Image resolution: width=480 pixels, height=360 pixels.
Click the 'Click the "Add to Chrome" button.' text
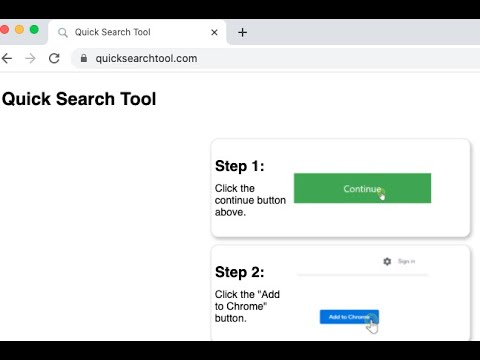coord(247,306)
